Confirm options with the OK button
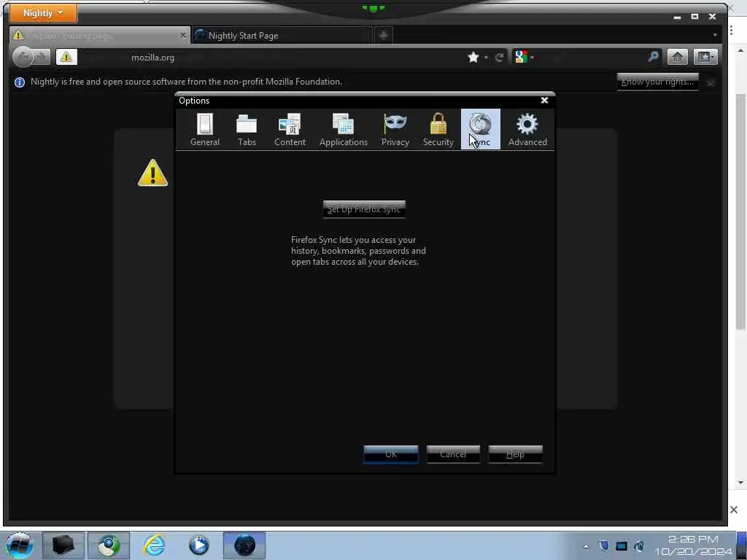The image size is (747, 560). coord(391,454)
